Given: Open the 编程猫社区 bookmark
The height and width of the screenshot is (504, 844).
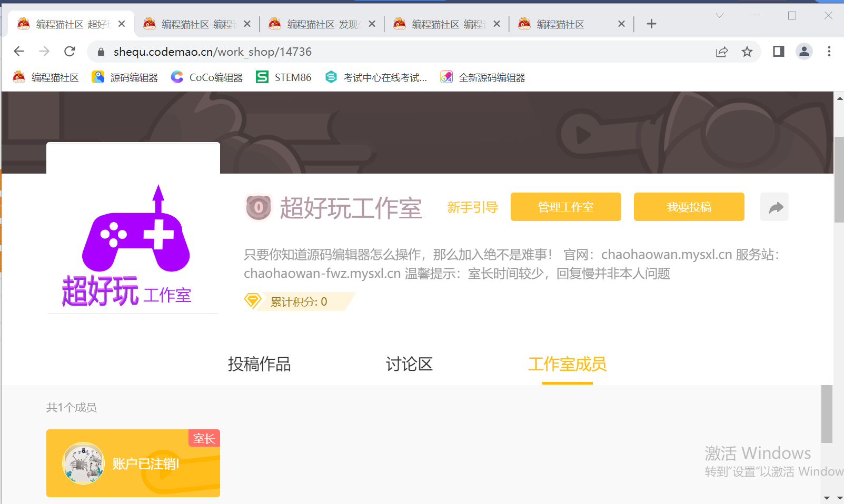Looking at the screenshot, I should pyautogui.click(x=46, y=77).
